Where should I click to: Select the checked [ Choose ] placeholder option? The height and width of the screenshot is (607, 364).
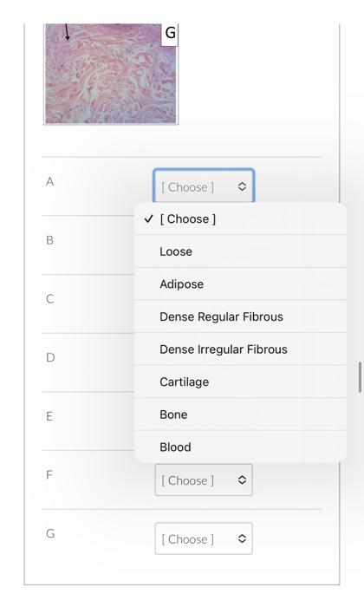(x=240, y=219)
